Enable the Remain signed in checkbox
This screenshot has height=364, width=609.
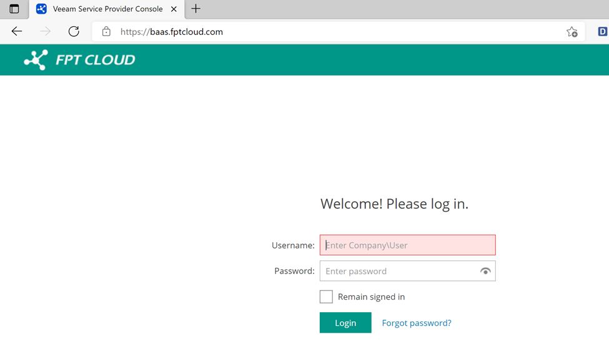(x=326, y=297)
